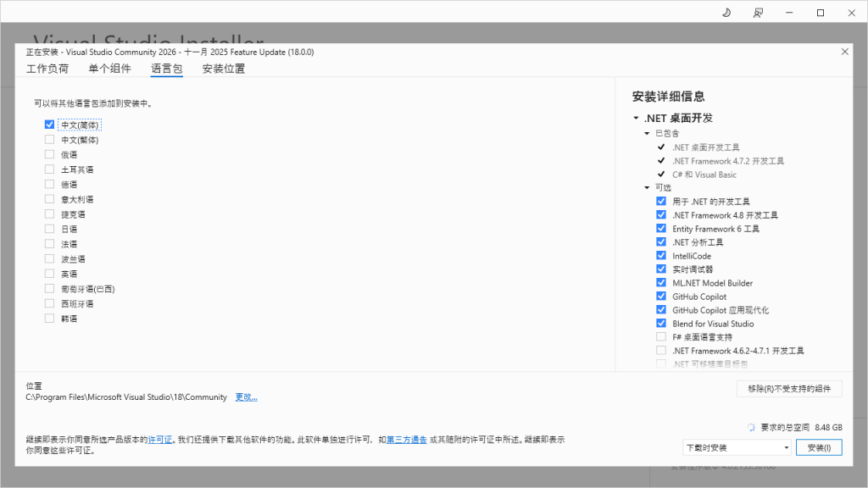Screen dimensions: 868x488
Task: Collapse the 已包含 tree group
Action: [x=647, y=134]
